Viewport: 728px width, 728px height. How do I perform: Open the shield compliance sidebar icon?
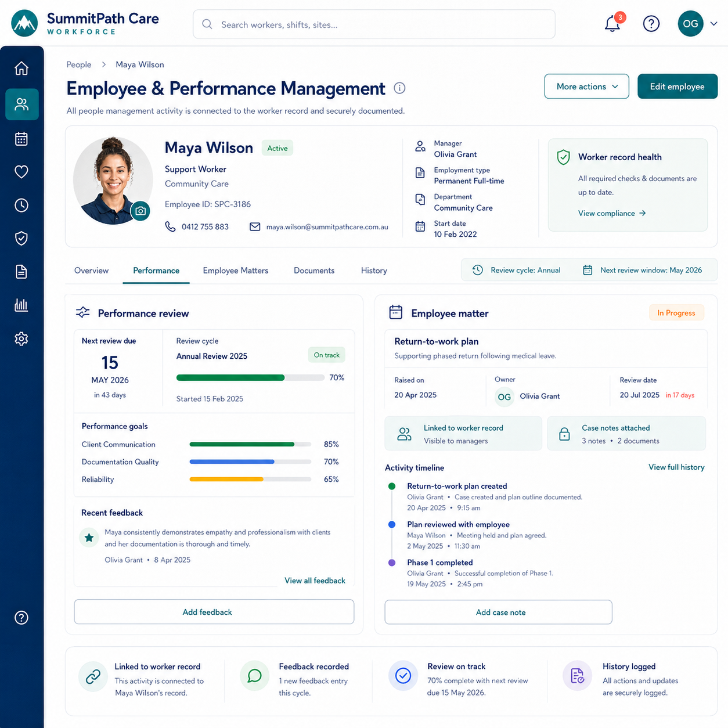pyautogui.click(x=21, y=238)
